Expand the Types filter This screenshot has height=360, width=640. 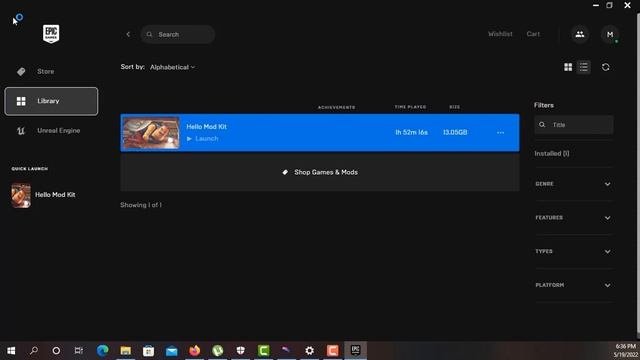(573, 251)
